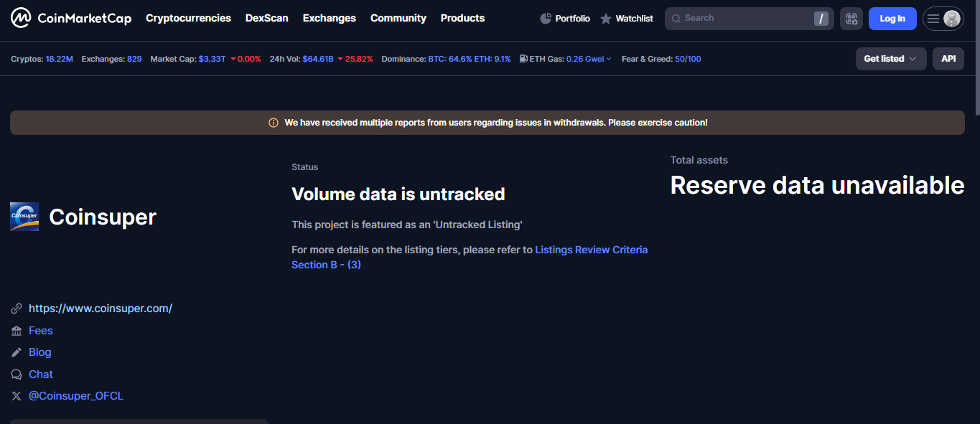Click the BTC 64.6% dominance value
The width and height of the screenshot is (980, 424).
450,59
